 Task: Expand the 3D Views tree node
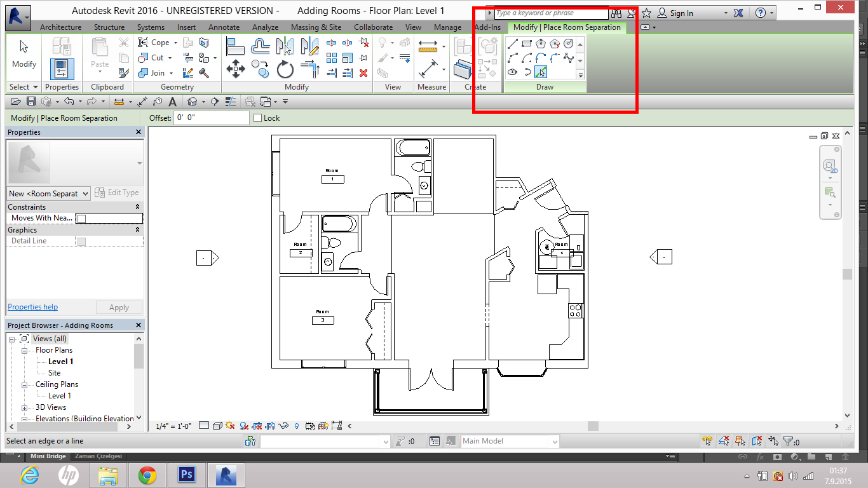pyautogui.click(x=24, y=407)
